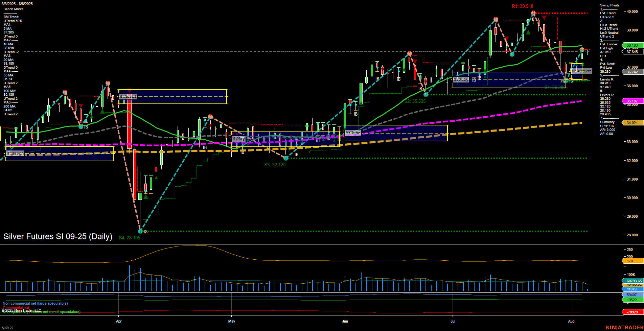
Task: Click the © 2025 NinjaTrader, LLC copyright text
Action: 21,310
